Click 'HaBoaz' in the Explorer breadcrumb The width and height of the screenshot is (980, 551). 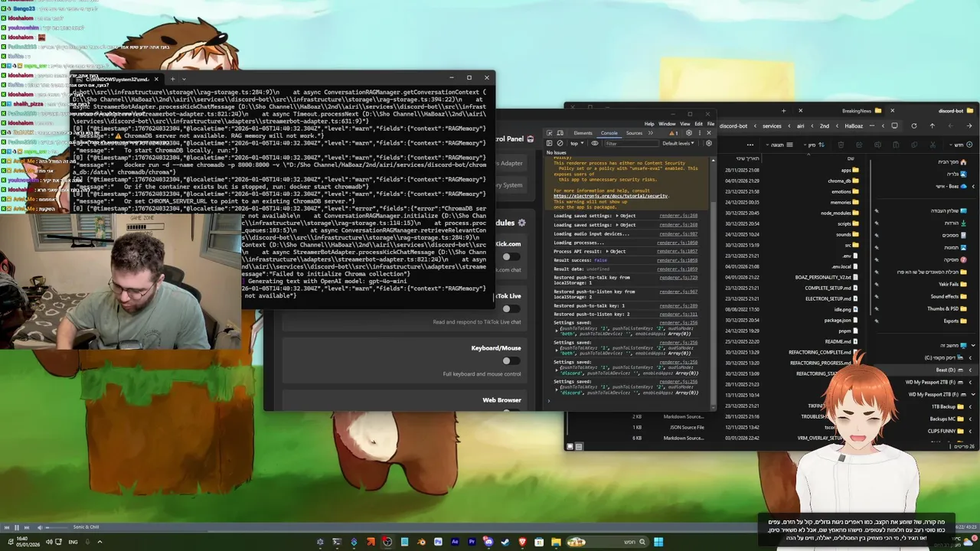(x=854, y=126)
